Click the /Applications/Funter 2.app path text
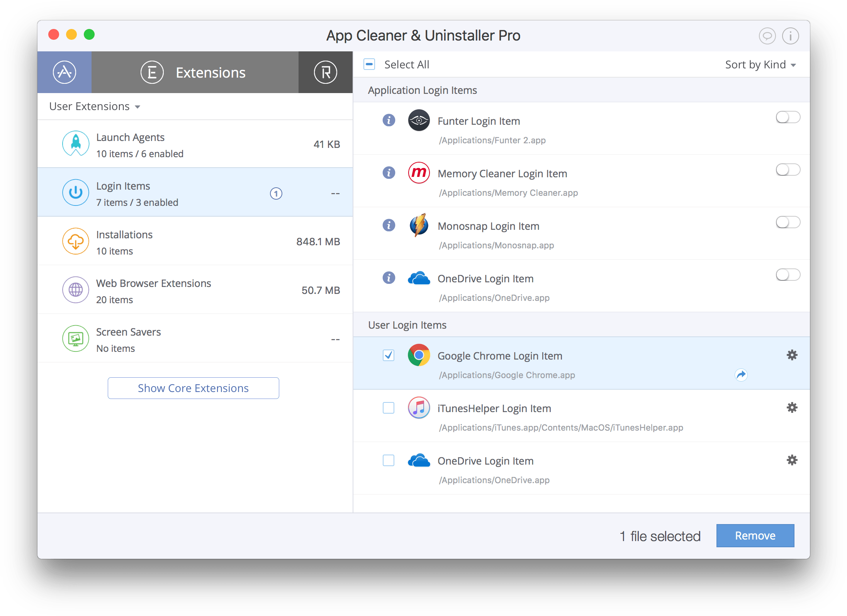The width and height of the screenshot is (847, 616). pyautogui.click(x=492, y=140)
